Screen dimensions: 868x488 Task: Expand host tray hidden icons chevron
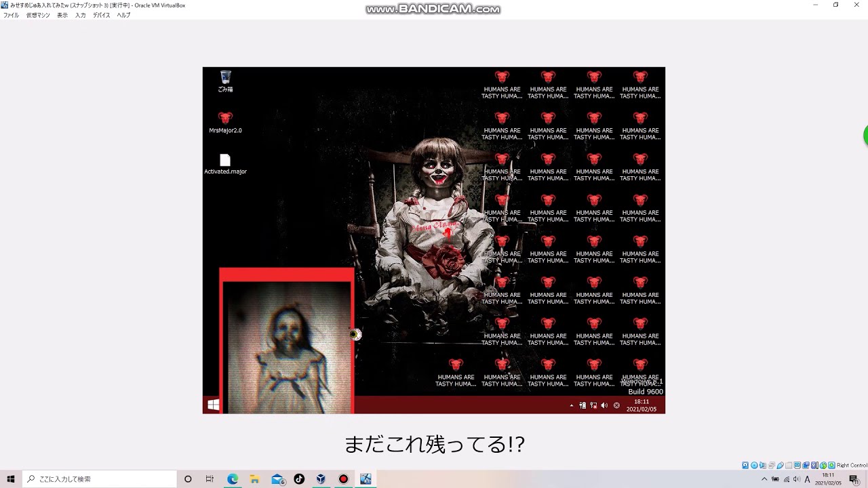coord(764,479)
